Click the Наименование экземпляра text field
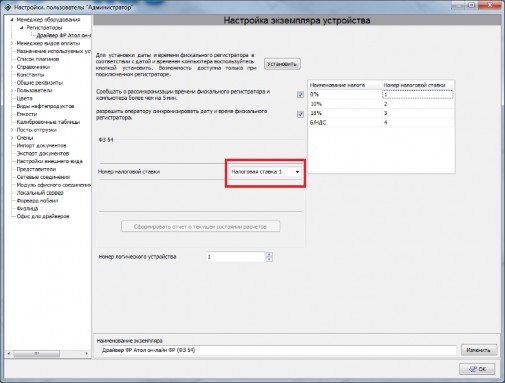The height and width of the screenshot is (383, 505). coord(278,350)
